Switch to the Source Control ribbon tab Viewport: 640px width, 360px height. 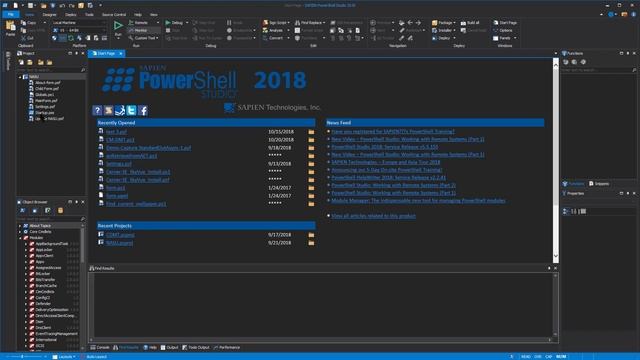coord(114,15)
